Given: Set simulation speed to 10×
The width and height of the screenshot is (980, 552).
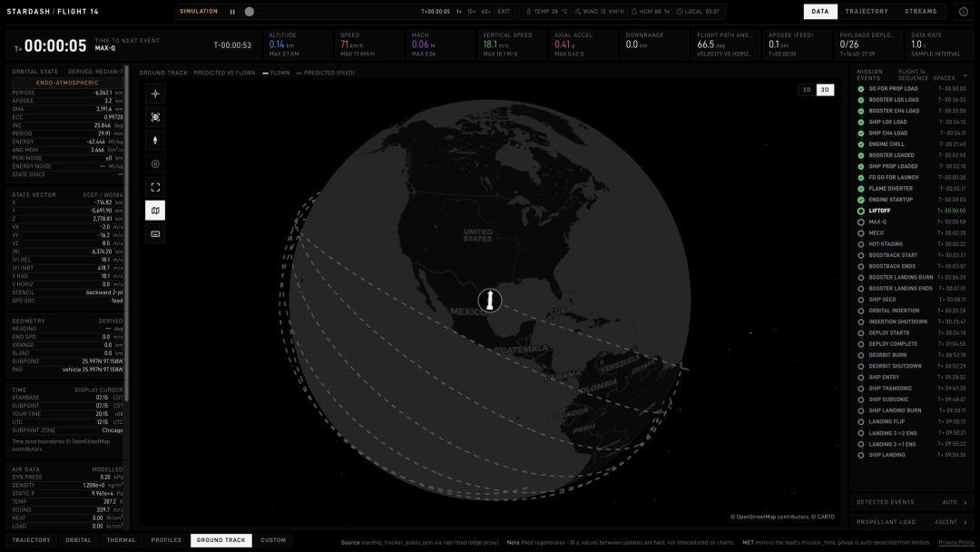Looking at the screenshot, I should tap(471, 12).
